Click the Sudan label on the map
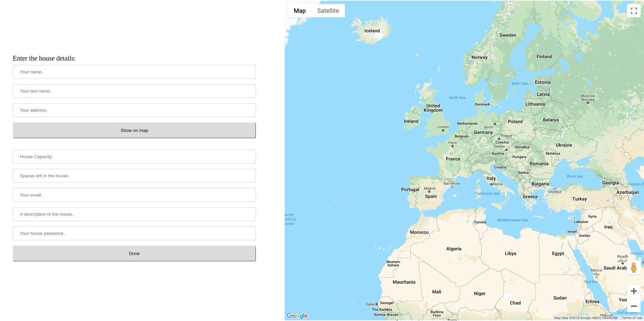The height and width of the screenshot is (321, 644). coord(560,298)
